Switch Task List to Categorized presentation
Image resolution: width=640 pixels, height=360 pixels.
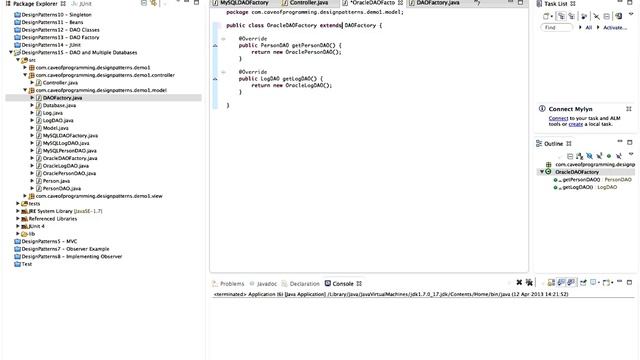[561, 16]
